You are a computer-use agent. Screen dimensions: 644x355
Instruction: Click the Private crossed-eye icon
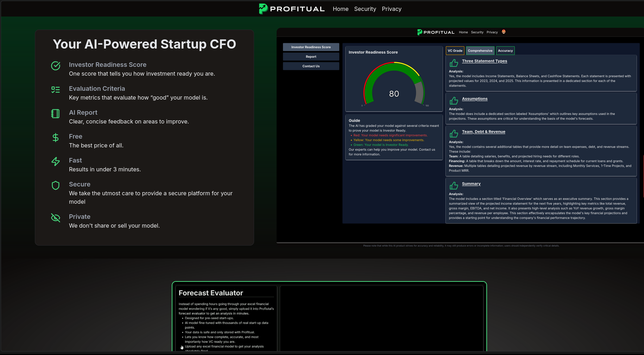[x=56, y=218]
